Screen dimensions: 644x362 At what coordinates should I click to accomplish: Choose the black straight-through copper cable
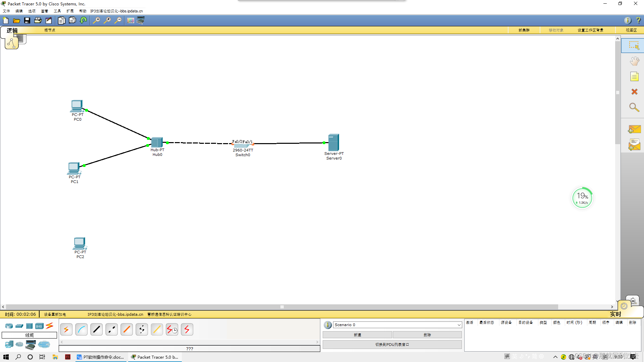(96, 329)
